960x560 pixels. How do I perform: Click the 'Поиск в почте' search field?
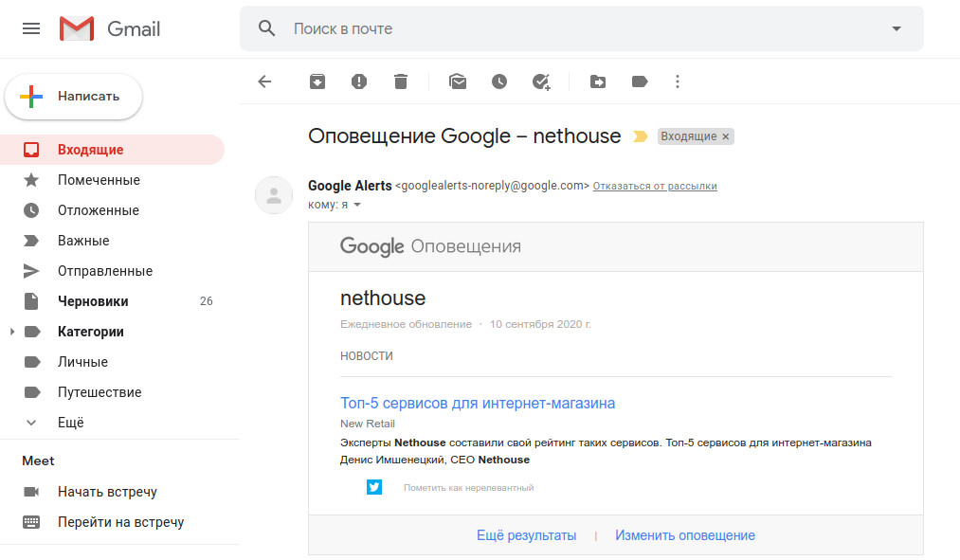[x=569, y=28]
